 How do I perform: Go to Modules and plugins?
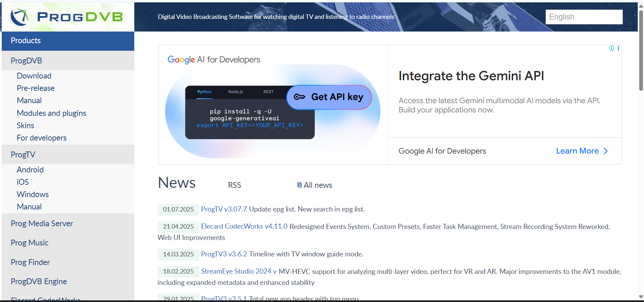coord(51,113)
